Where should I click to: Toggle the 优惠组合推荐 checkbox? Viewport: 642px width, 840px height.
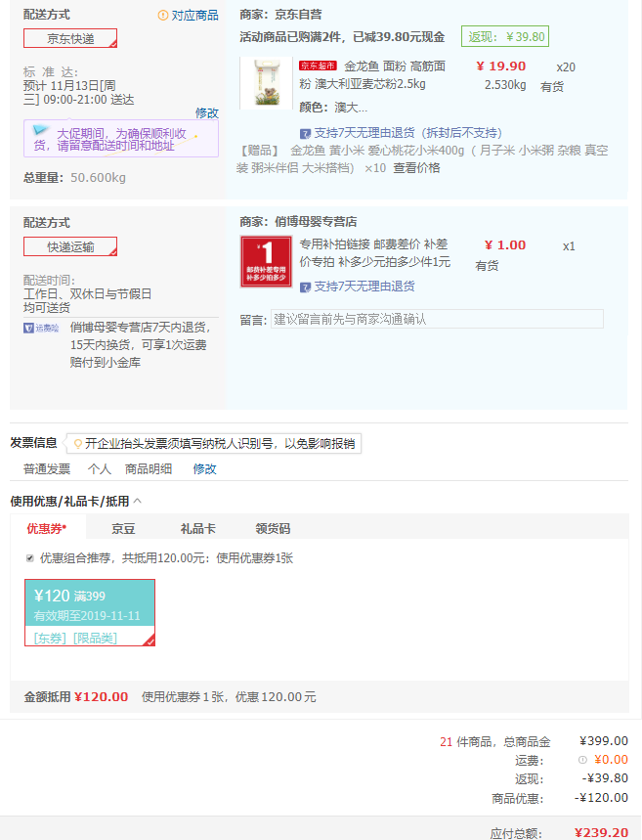(x=30, y=558)
